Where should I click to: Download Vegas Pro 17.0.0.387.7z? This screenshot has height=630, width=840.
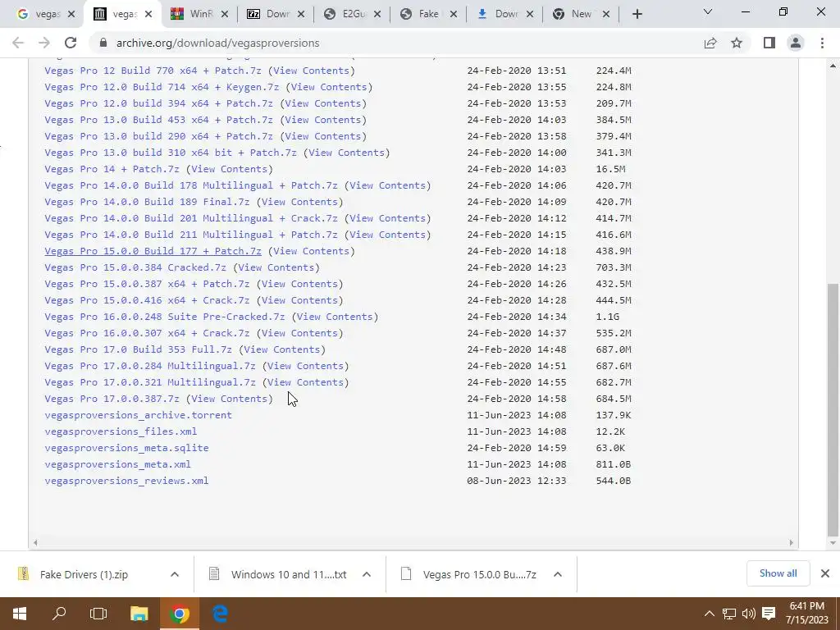click(x=112, y=399)
